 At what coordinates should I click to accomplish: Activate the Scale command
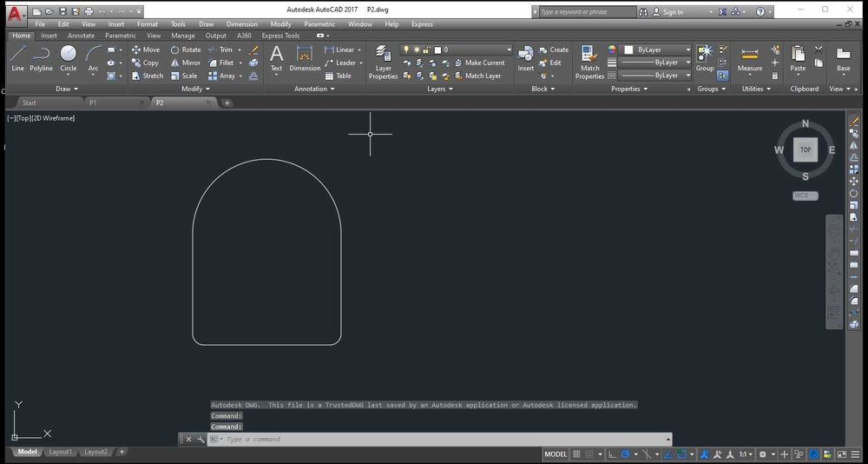184,76
